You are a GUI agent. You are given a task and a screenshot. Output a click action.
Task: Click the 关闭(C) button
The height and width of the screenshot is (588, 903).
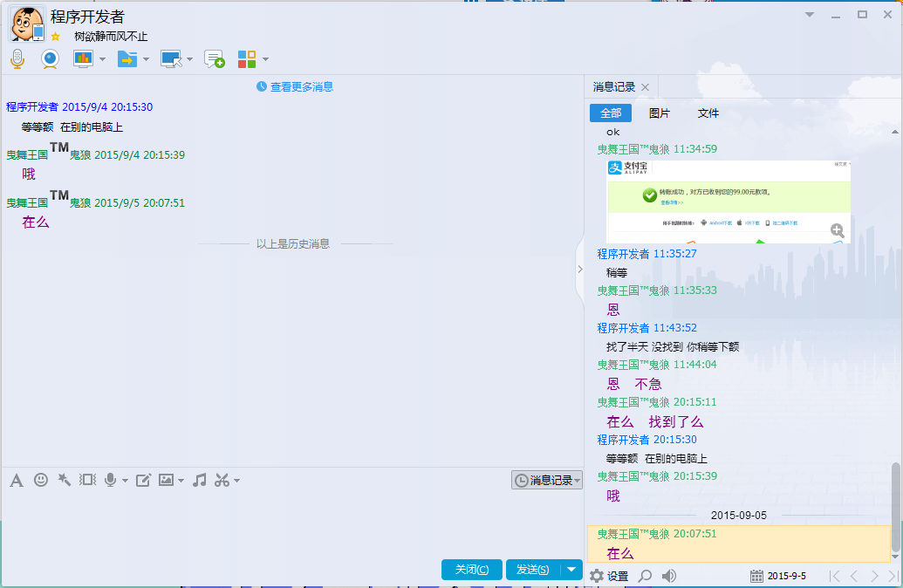(x=472, y=570)
